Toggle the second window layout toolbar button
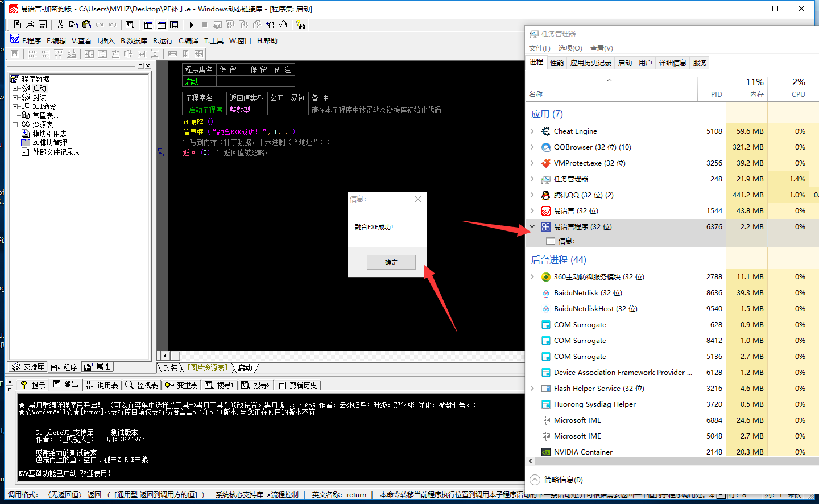 pyautogui.click(x=162, y=25)
